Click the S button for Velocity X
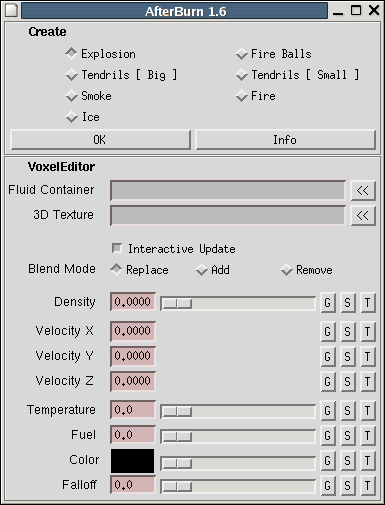 pos(348,332)
